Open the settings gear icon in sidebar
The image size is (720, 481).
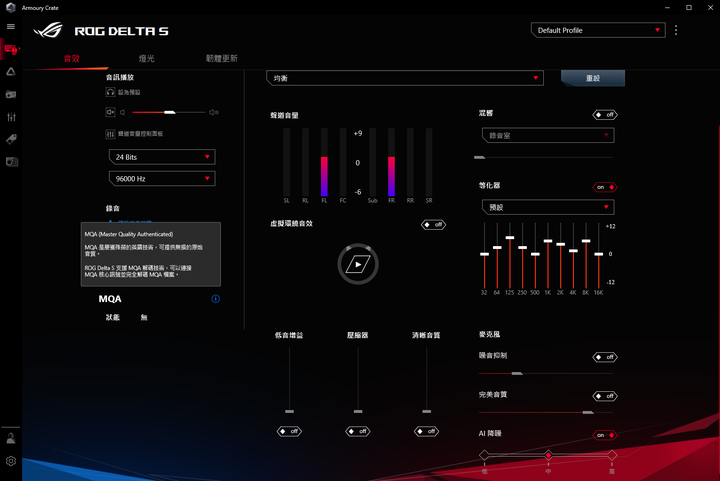[11, 461]
